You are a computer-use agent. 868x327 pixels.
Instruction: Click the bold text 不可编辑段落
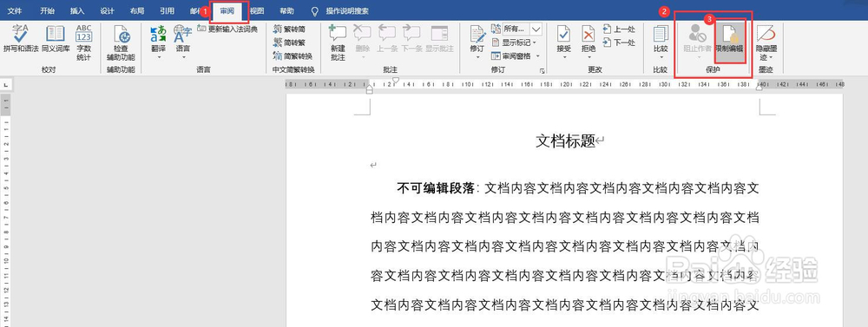436,189
